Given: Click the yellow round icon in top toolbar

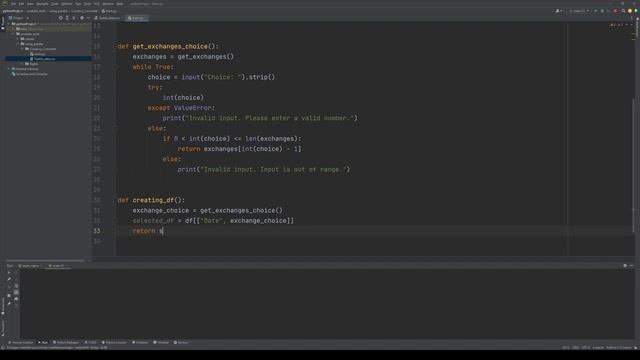Looking at the screenshot, I should click(x=630, y=11).
